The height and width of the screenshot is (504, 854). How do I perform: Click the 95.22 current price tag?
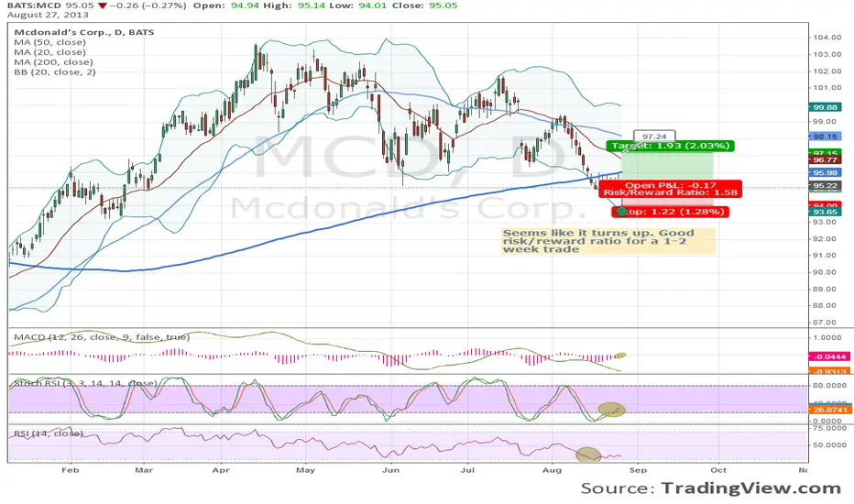pyautogui.click(x=826, y=186)
